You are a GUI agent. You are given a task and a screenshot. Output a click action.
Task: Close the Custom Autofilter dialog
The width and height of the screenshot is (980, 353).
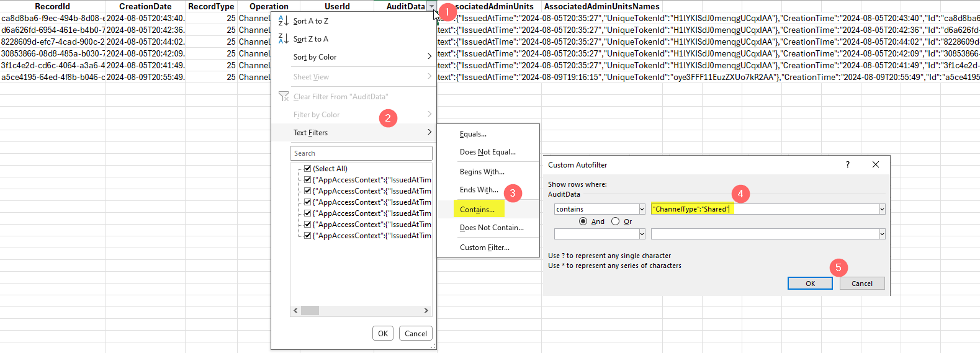click(875, 164)
